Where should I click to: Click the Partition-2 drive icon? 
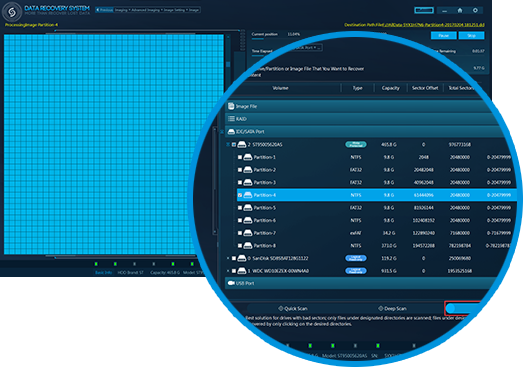coord(248,170)
